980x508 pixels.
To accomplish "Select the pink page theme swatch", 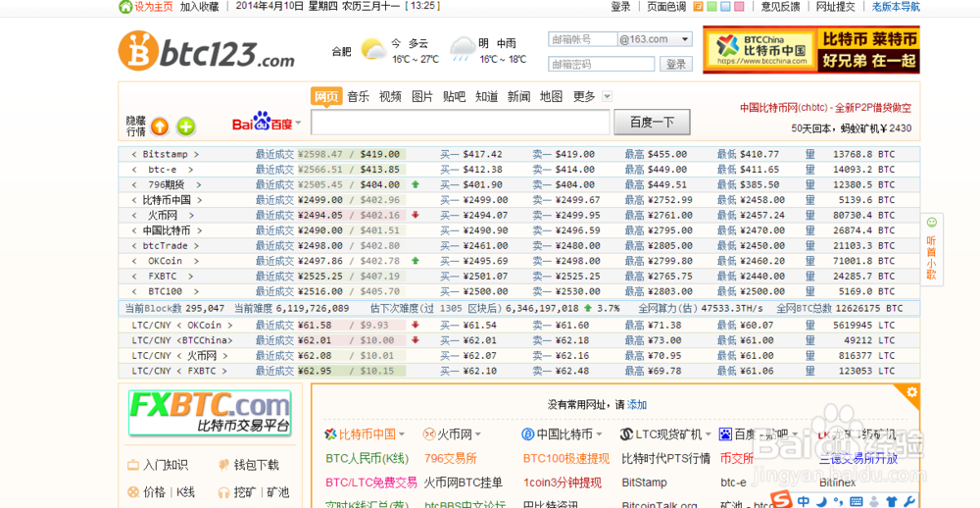I will point(739,7).
